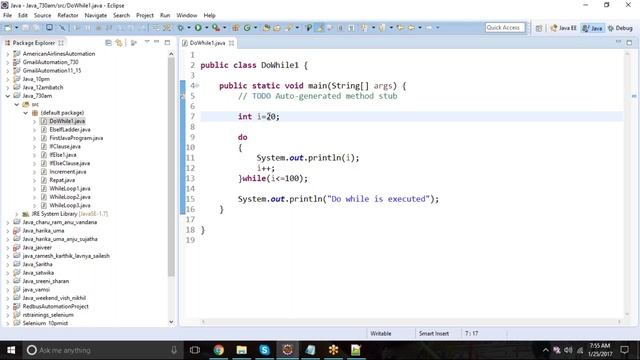Image resolution: width=640 pixels, height=360 pixels.
Task: Open the Package Explorer View Menu triangle
Action: (x=147, y=42)
